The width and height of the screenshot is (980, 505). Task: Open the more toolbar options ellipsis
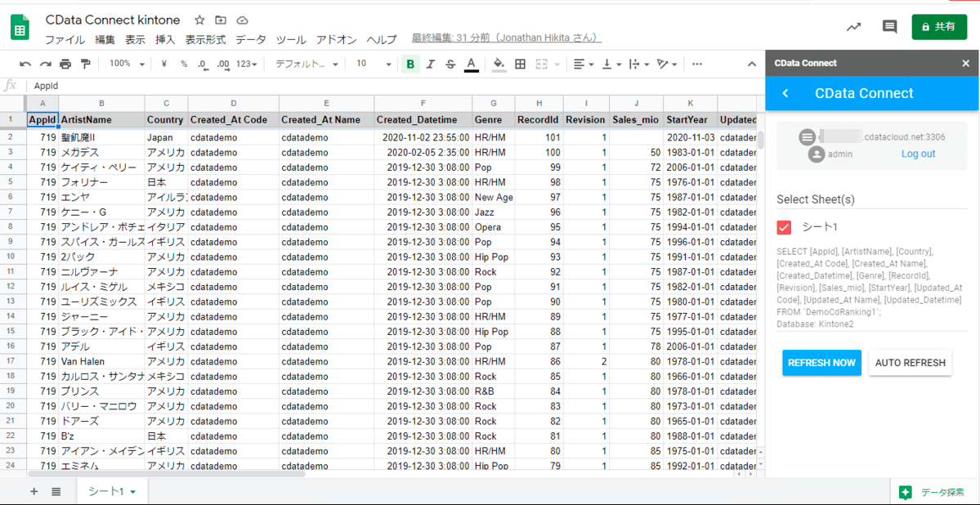point(697,64)
